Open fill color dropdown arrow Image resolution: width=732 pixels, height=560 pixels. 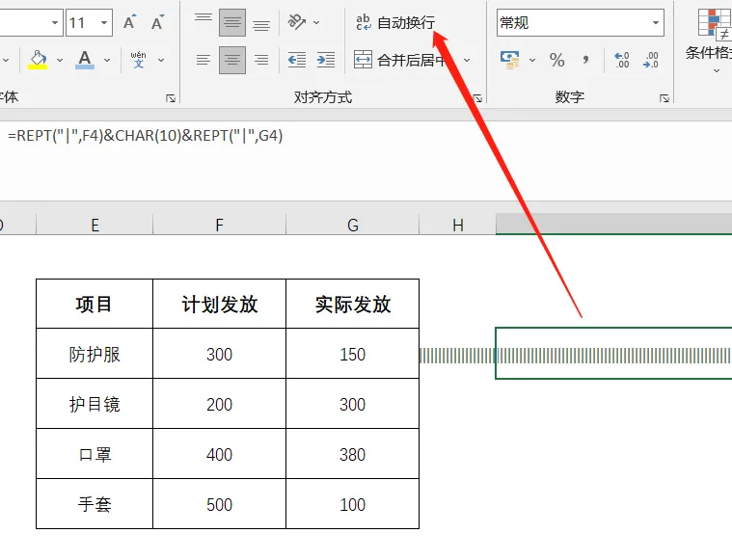[x=60, y=60]
